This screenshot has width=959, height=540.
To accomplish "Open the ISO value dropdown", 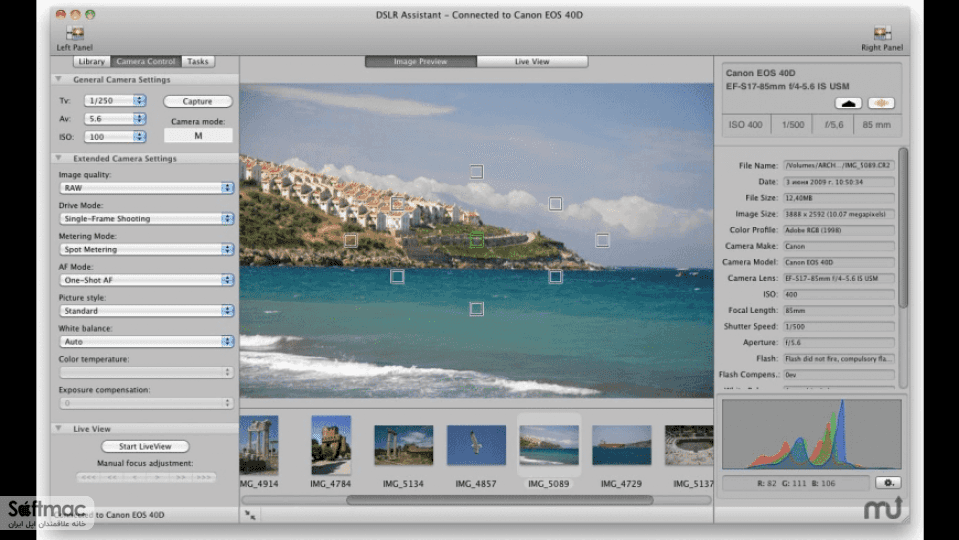I will pos(115,136).
